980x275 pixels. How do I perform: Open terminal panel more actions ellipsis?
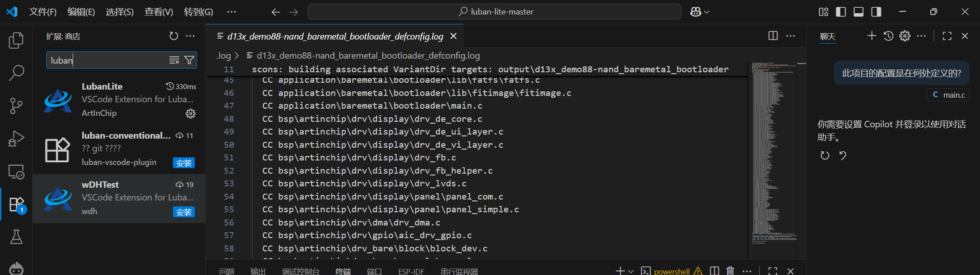click(747, 271)
